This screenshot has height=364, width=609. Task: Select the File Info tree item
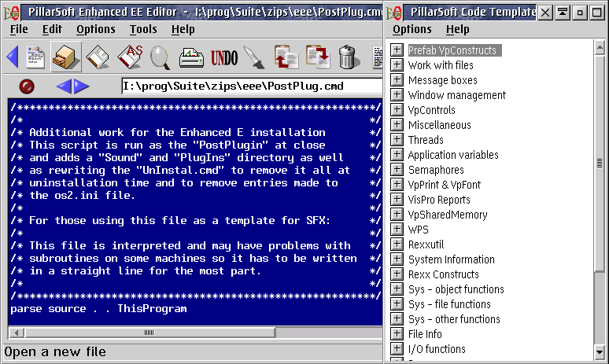click(425, 334)
